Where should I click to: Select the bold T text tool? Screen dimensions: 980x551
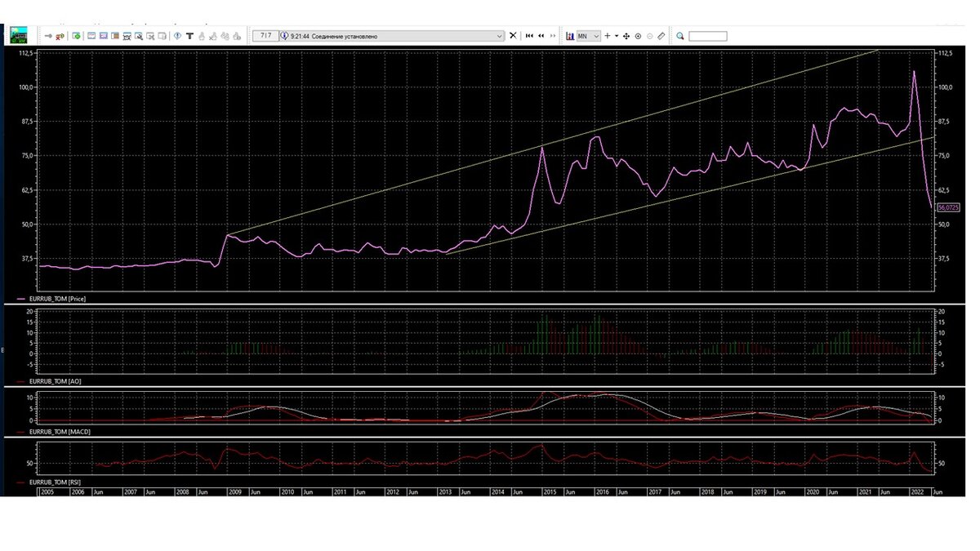pos(189,36)
